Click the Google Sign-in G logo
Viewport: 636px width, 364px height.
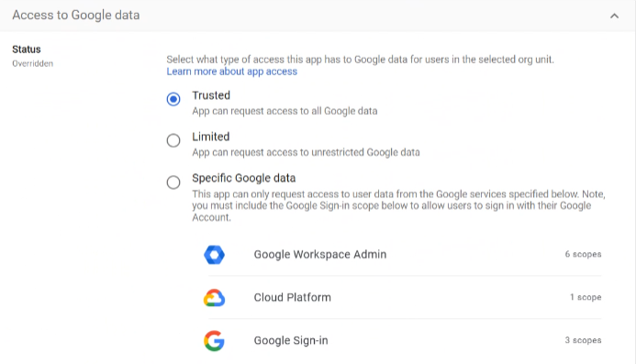click(x=214, y=340)
